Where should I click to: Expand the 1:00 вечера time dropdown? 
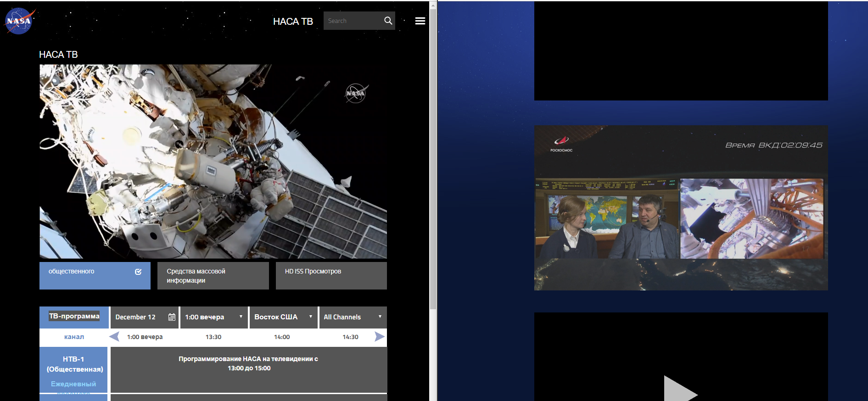[x=213, y=317]
